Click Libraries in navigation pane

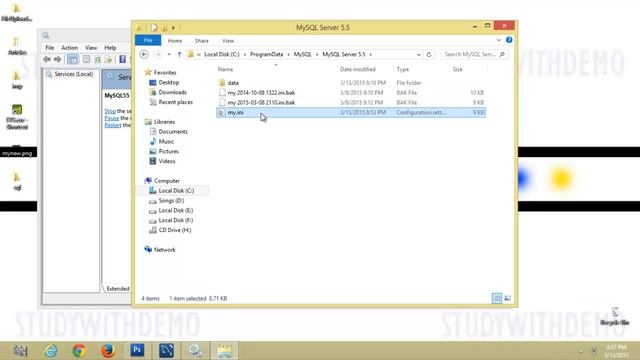coord(164,122)
